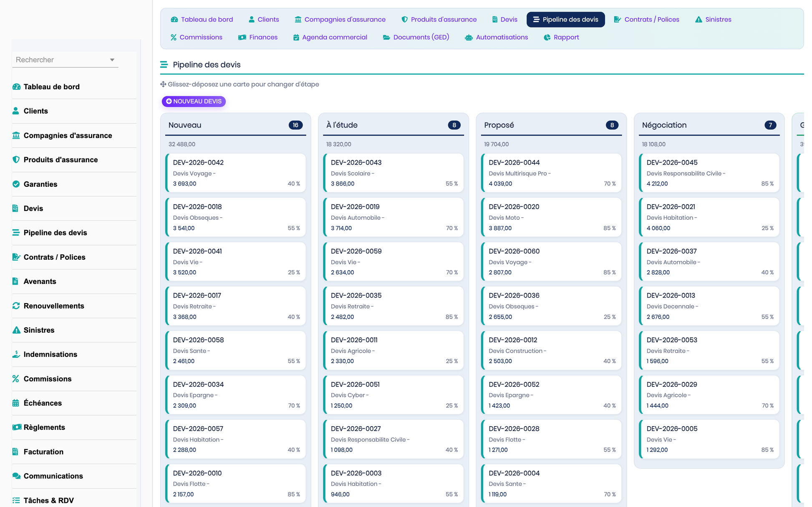Click the Clients person icon in sidebar
Viewport: 812px width, 507px height.
click(16, 111)
